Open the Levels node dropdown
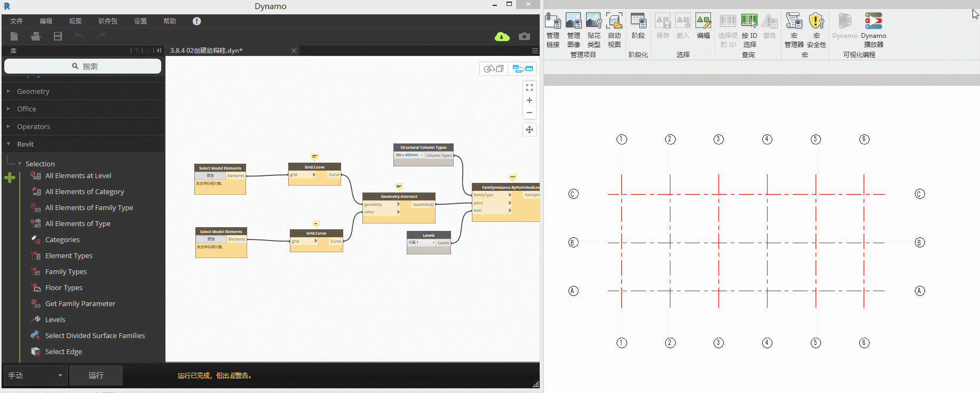Image resolution: width=980 pixels, height=393 pixels. [422, 243]
